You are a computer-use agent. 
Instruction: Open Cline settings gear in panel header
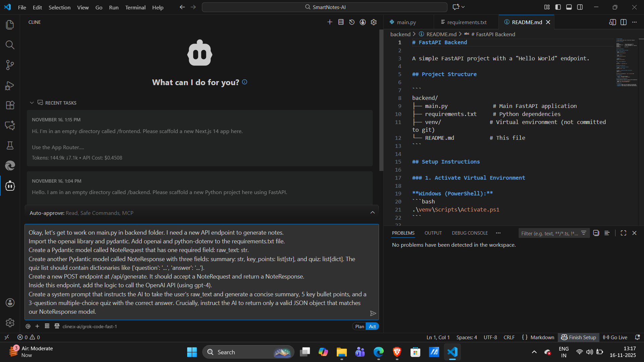[x=374, y=22]
